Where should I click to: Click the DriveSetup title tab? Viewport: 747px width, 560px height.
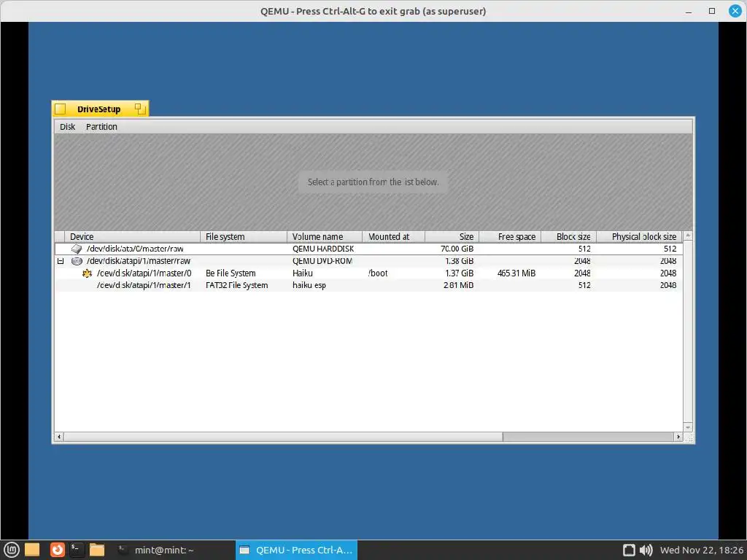[x=98, y=109]
